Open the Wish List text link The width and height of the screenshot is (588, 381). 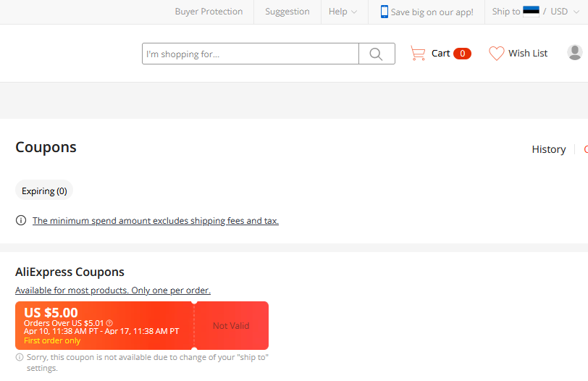(x=528, y=54)
